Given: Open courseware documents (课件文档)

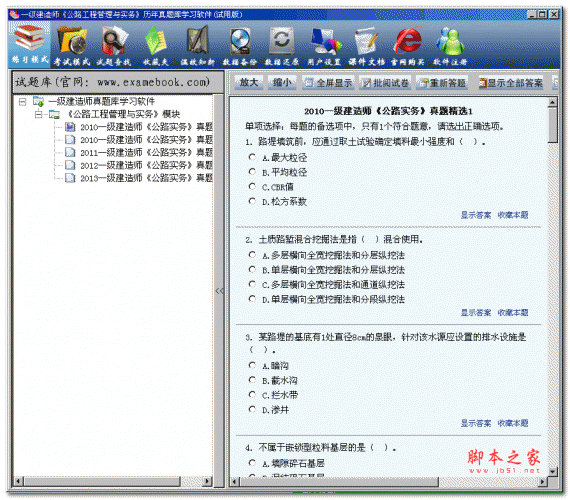Looking at the screenshot, I should (x=366, y=46).
